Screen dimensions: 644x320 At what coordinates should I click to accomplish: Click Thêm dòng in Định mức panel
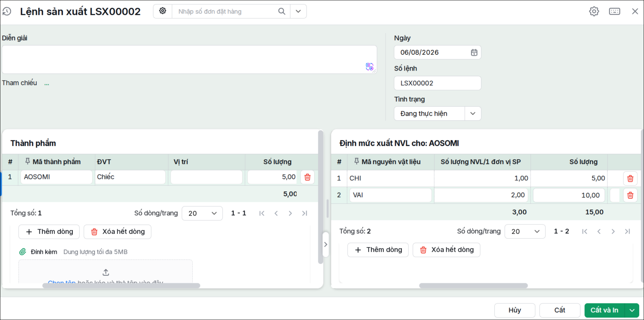coord(378,250)
